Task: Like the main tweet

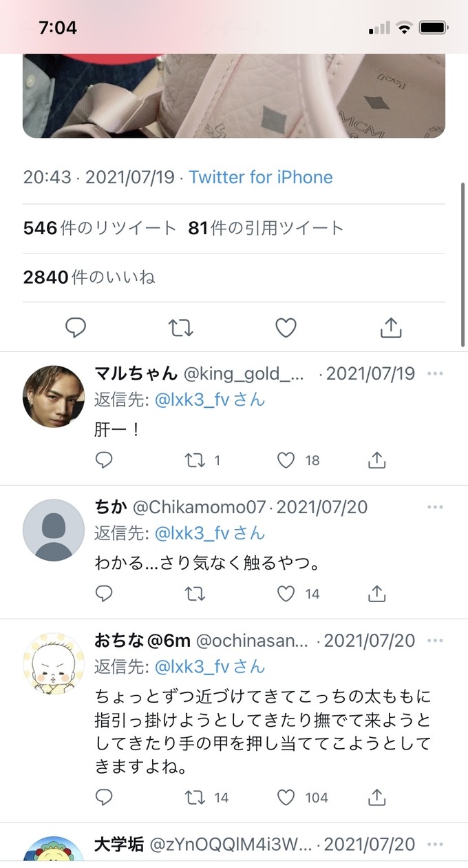Action: coord(286,328)
